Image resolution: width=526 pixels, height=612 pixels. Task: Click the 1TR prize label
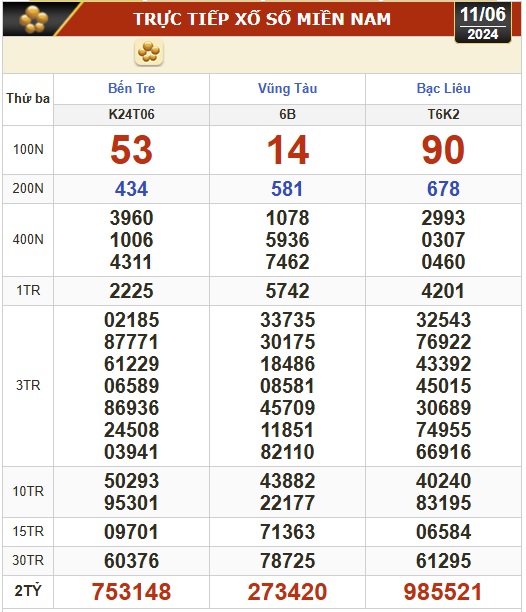point(28,291)
